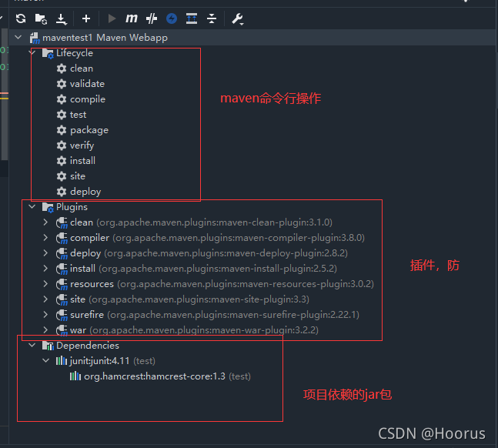Expand the compiler plugin node
Screen dimensions: 498x448
tap(45, 237)
